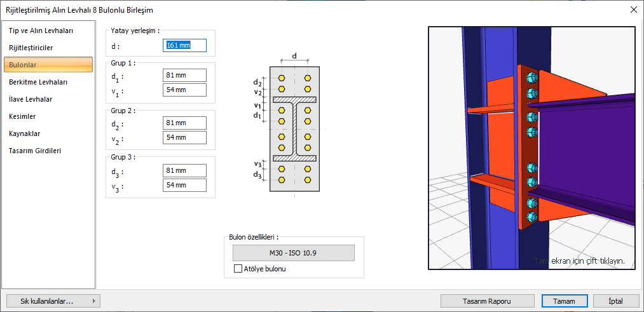644x312 pixels.
Task: Click the Bulon özellikleri label
Action: 254,237
